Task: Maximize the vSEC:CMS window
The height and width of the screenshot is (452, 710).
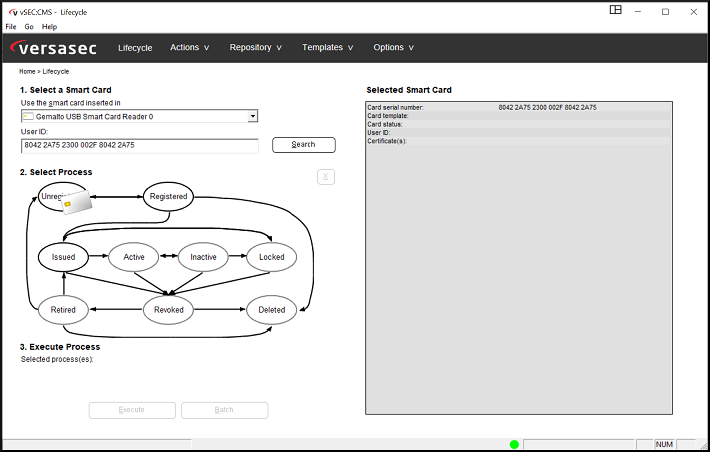Action: (x=665, y=12)
